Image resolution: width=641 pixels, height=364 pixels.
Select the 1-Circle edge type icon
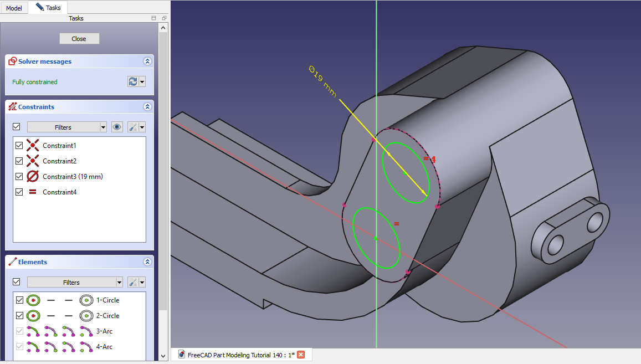(x=33, y=300)
